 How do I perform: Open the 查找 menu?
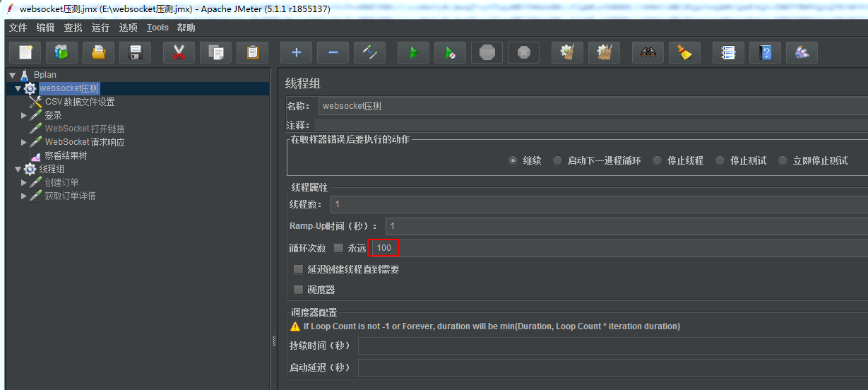tap(73, 28)
